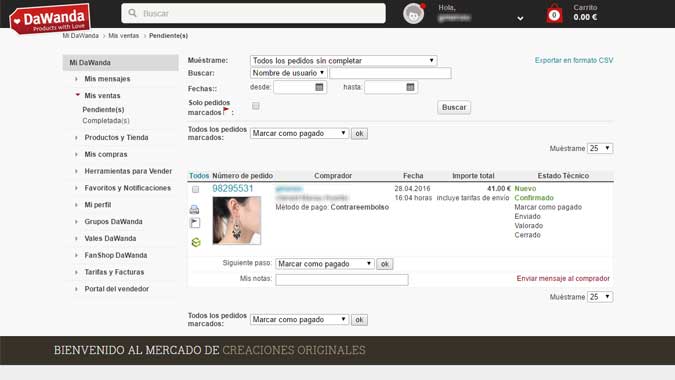Open 'Productos y Tienda' sidebar item
This screenshot has height=380, width=675.
pos(116,137)
